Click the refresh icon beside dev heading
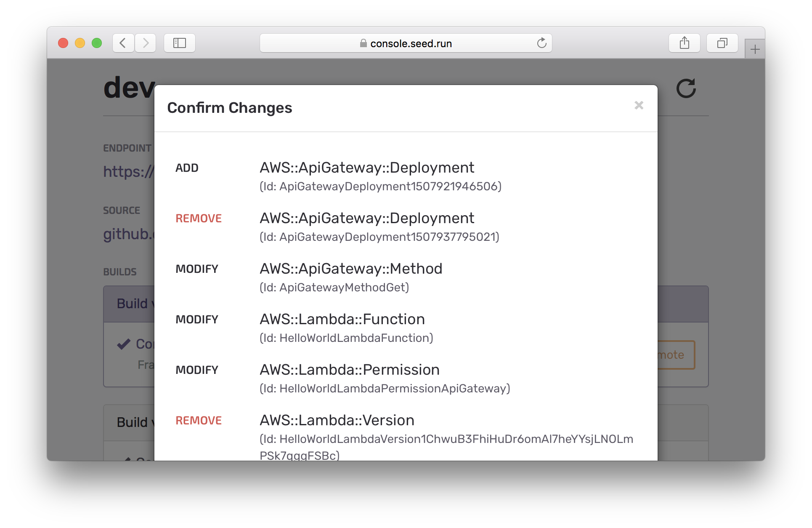The width and height of the screenshot is (812, 528). pos(686,88)
